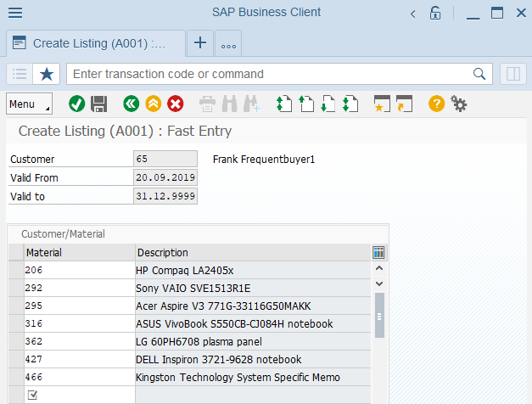Click the select-all corner cell of table
This screenshot has height=404, width=532.
tap(16, 253)
